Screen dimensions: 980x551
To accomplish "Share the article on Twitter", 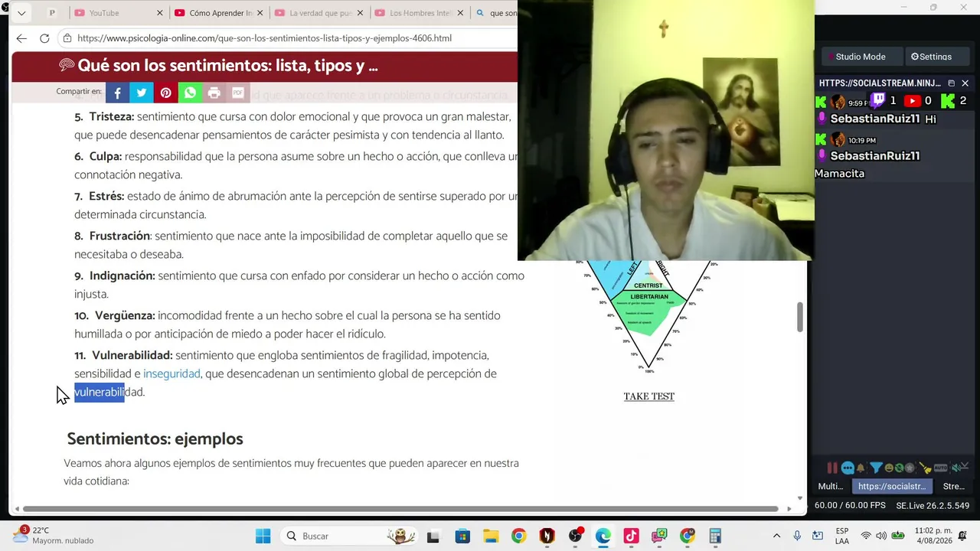I will pos(142,93).
